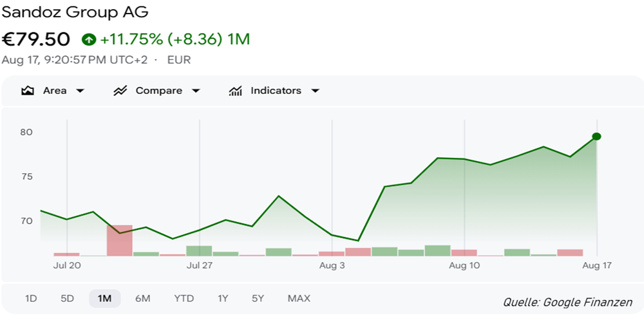Click the Quelle: Google Finanzen caption
Image resolution: width=644 pixels, height=322 pixels.
click(567, 303)
